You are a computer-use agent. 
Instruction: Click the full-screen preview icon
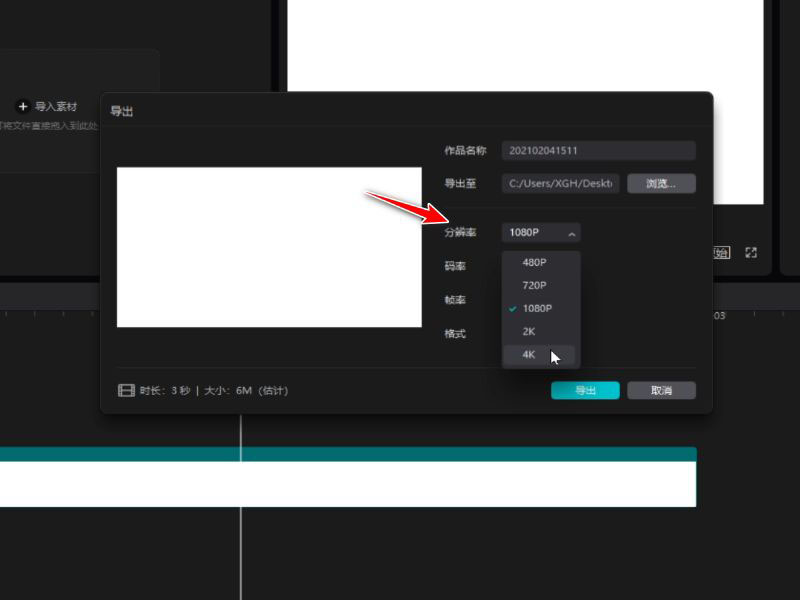pos(752,252)
